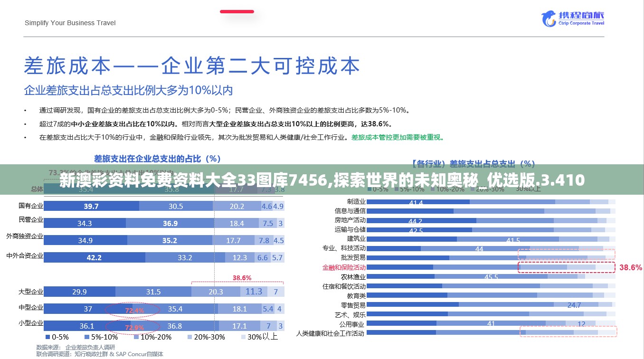The width and height of the screenshot is (644, 359).
Task: Click the red 38.6% label above 大型企业 bar
Action: coord(242,277)
